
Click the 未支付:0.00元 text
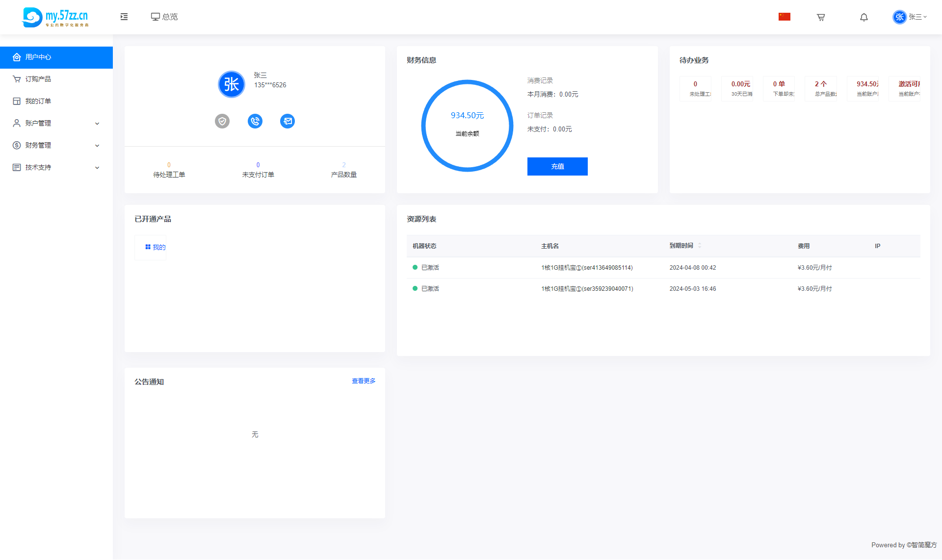(549, 129)
